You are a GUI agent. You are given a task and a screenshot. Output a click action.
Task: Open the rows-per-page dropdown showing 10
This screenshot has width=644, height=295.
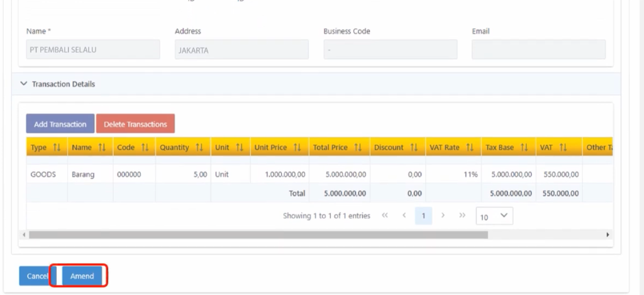[x=494, y=216]
